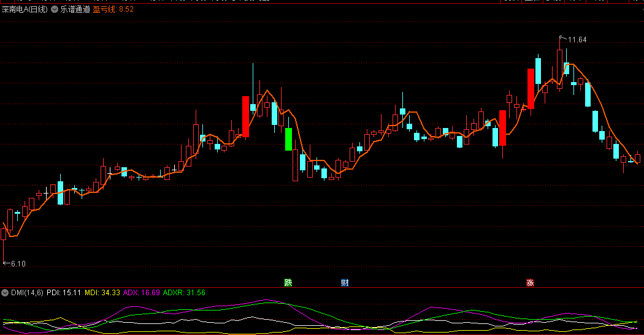Open the dropdown circle beside 深南电A(日线)
Screen dimensions: 644x335
tap(54, 9)
